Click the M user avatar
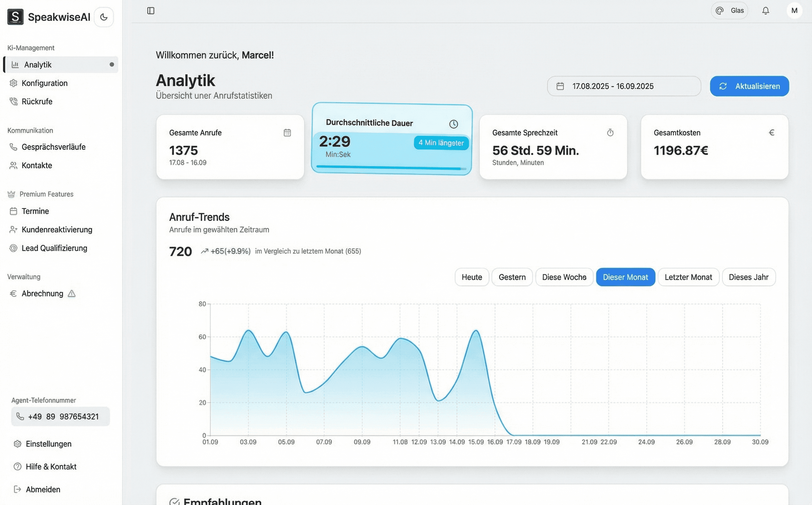Screen dimensions: 812x505 (x=794, y=11)
